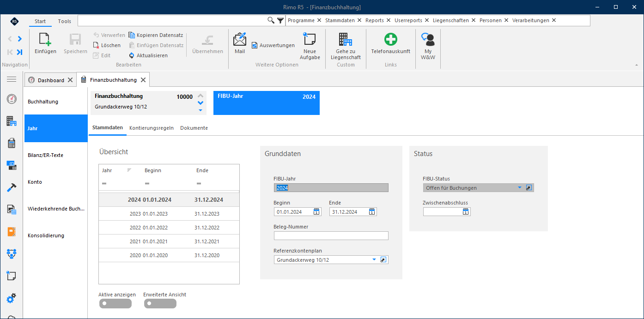This screenshot has width=644, height=319.
Task: Open the Ende date calendar picker
Action: pos(372,212)
